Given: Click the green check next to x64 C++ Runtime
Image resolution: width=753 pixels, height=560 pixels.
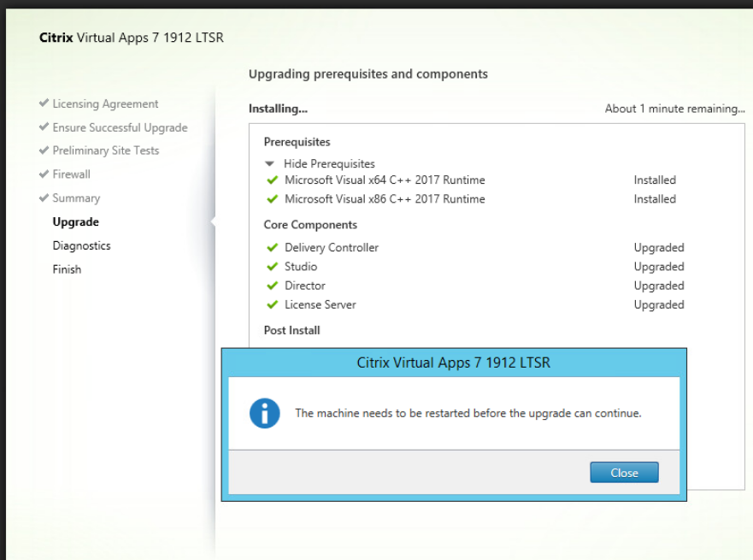Looking at the screenshot, I should tap(273, 180).
